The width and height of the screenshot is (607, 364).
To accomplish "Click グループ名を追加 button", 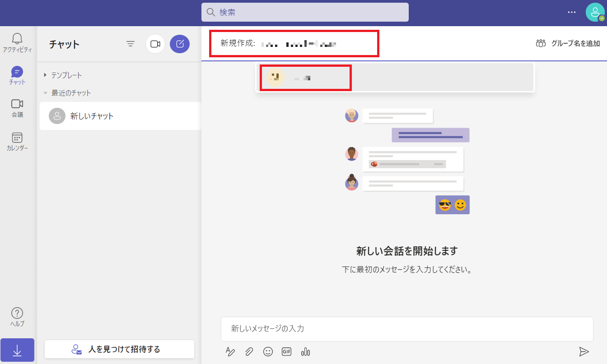I will pyautogui.click(x=568, y=43).
